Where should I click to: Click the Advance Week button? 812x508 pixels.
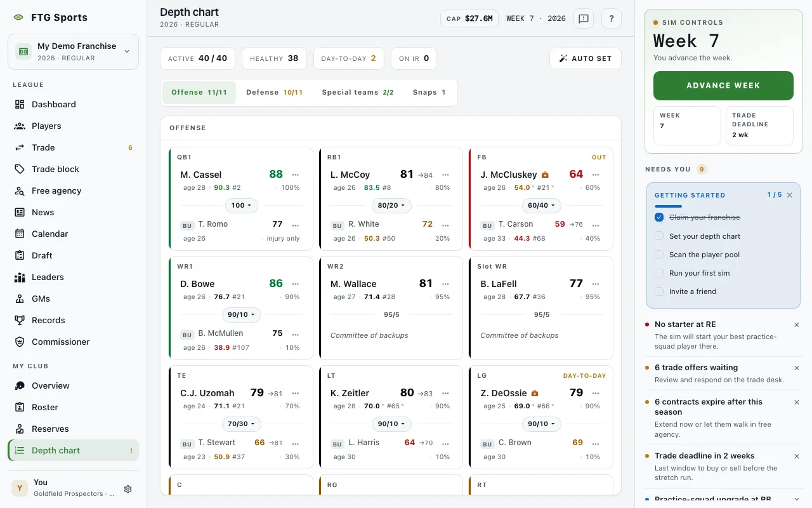(723, 86)
